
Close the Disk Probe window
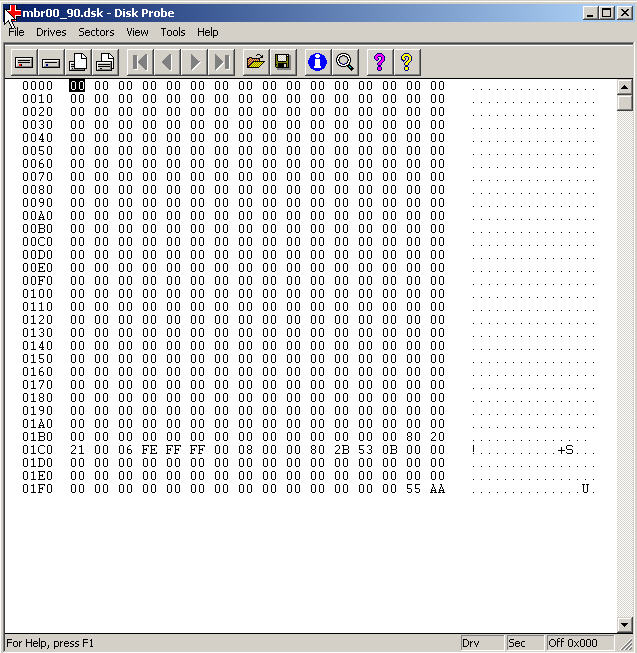point(625,13)
